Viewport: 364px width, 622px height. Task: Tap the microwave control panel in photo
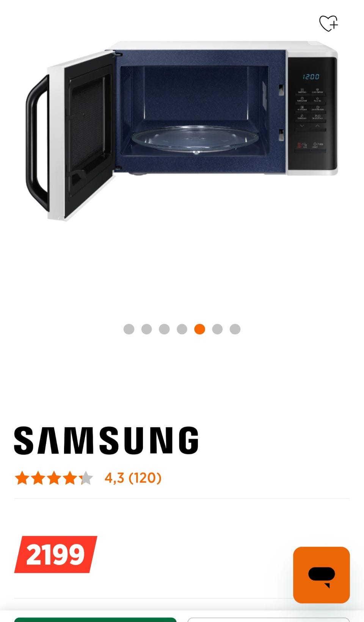(312, 113)
